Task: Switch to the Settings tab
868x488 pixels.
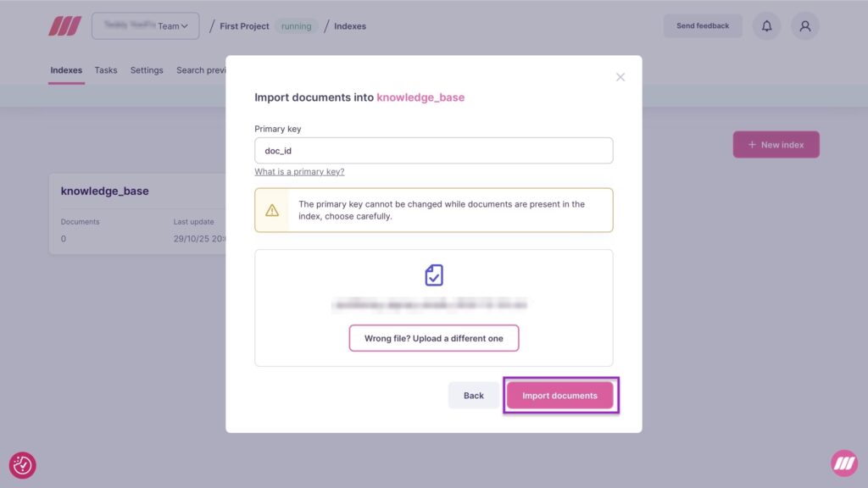Action: pos(147,70)
